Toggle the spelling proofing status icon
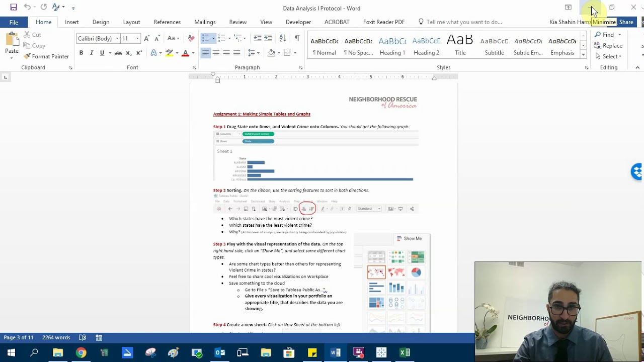Image resolution: width=644 pixels, height=362 pixels. tap(83, 338)
